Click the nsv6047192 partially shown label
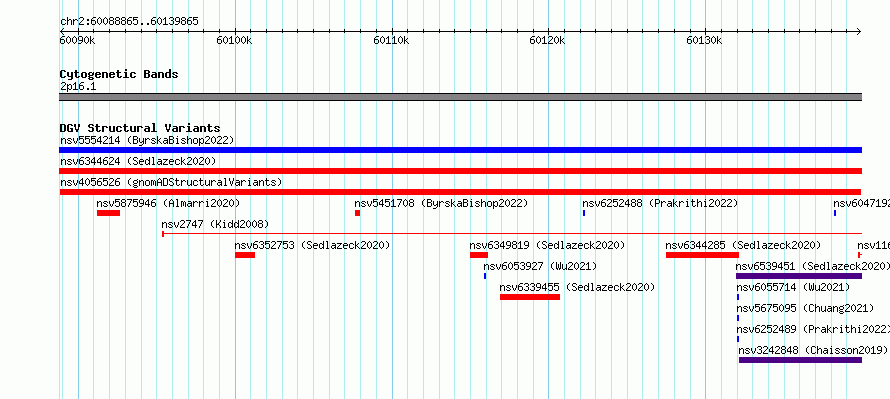 point(862,203)
